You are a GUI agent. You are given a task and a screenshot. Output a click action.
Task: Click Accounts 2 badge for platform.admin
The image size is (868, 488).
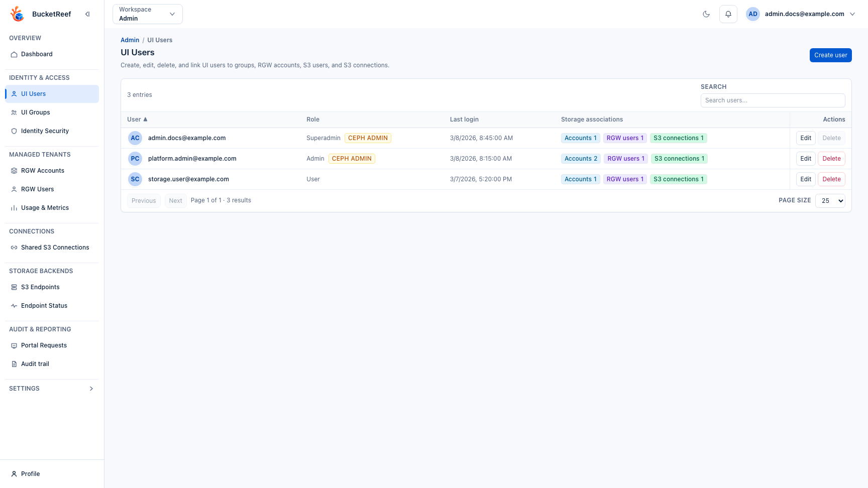point(581,159)
